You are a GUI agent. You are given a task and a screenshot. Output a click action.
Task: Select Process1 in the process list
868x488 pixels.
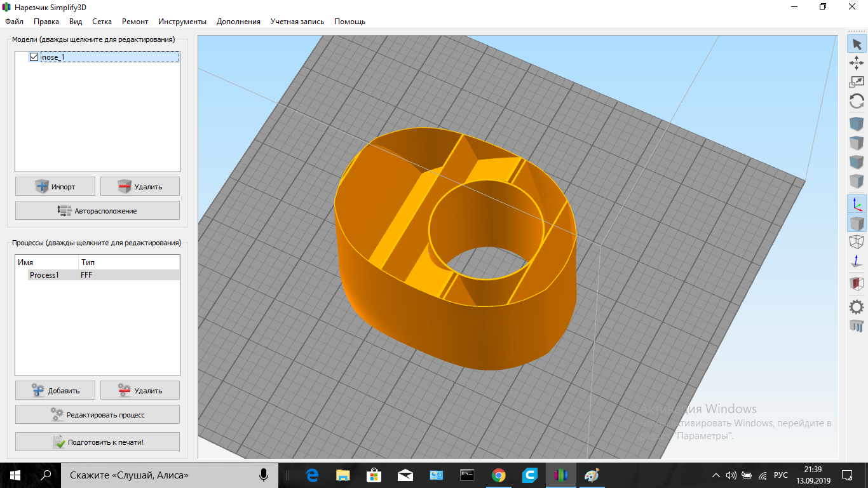[x=44, y=275]
